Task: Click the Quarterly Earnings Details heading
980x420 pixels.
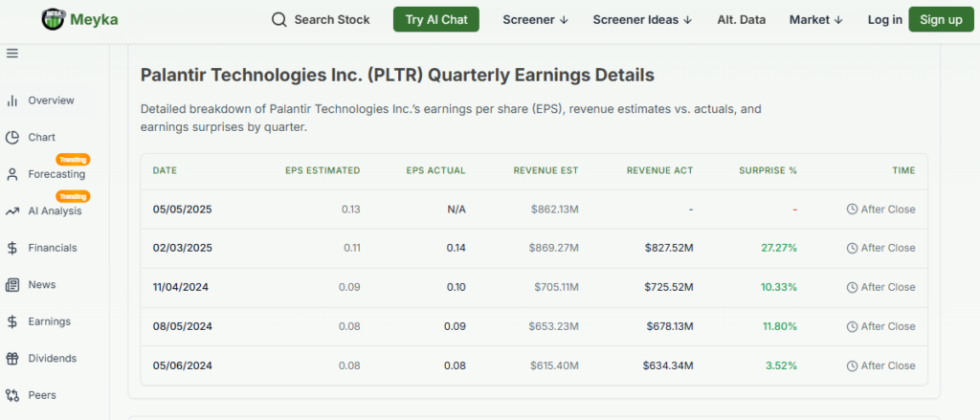Action: coord(397,76)
